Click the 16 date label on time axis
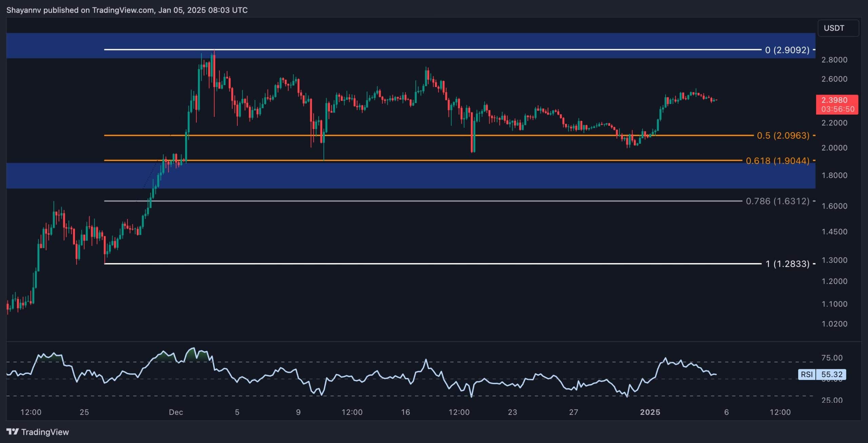This screenshot has width=868, height=443. (406, 412)
